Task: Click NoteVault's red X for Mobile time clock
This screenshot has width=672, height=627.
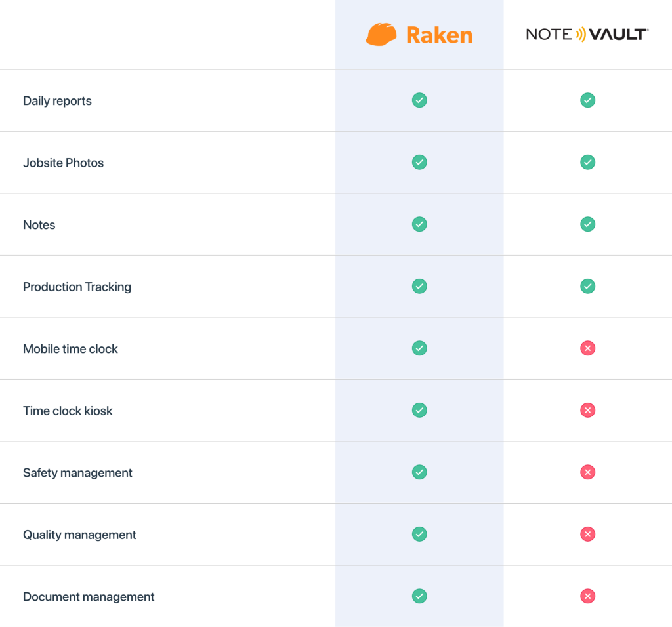Action: click(x=588, y=348)
